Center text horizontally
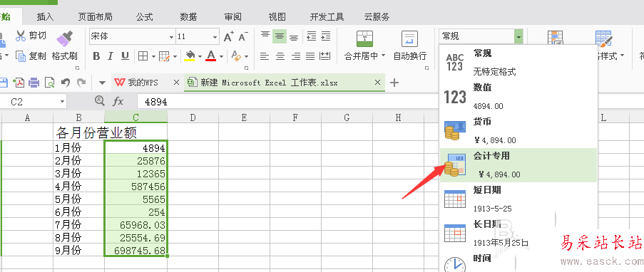This screenshot has width=644, height=272. [280, 56]
